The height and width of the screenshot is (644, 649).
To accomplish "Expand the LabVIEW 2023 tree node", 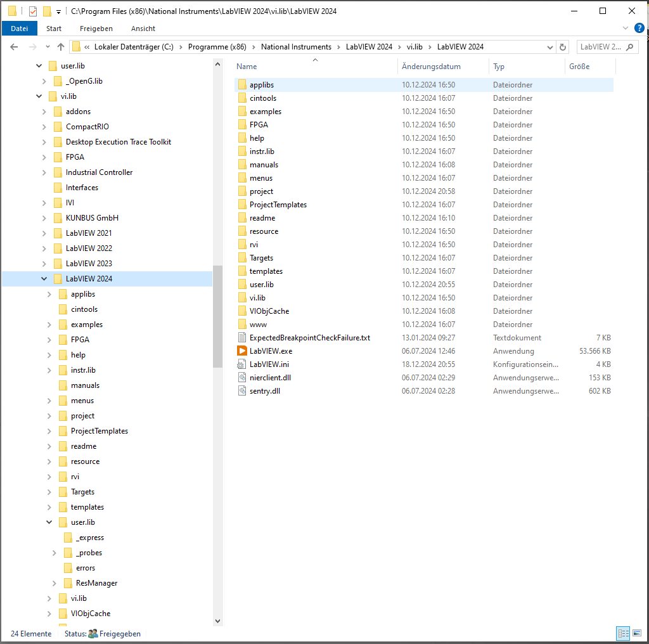I will point(44,264).
